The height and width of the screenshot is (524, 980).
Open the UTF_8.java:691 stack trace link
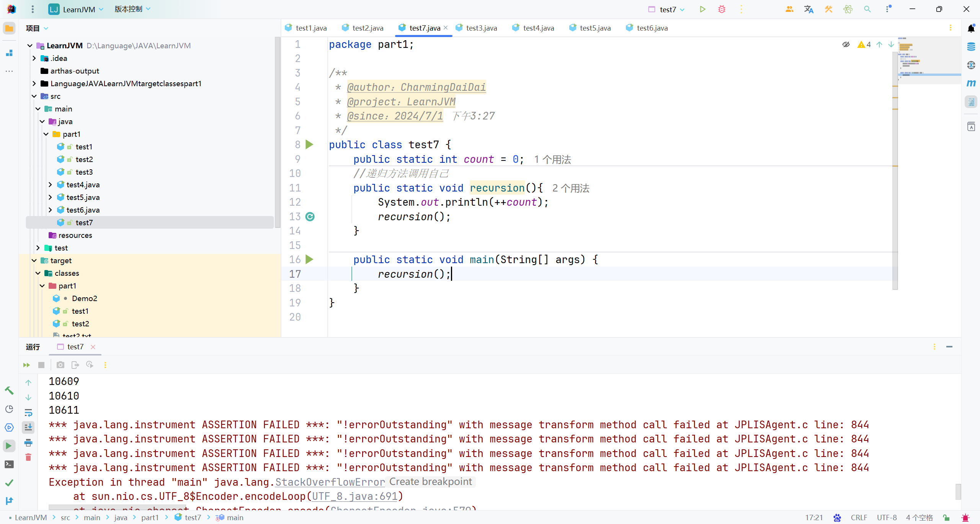pos(354,496)
